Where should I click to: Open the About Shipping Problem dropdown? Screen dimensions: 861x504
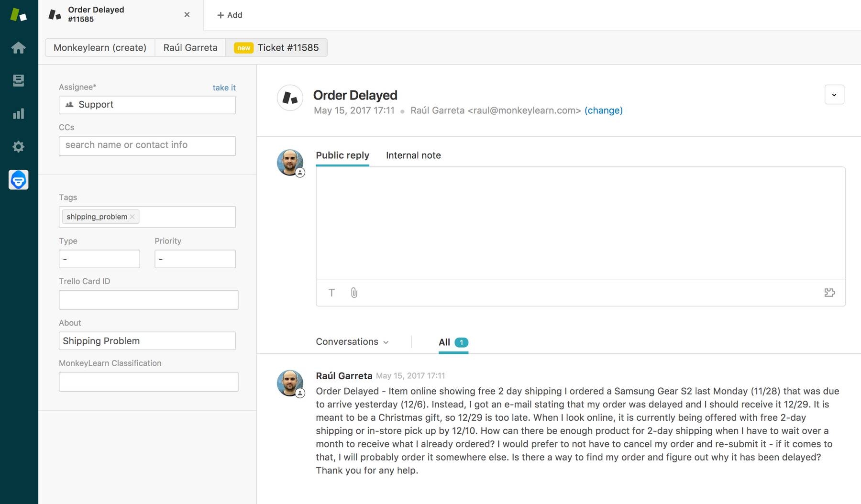[x=147, y=341]
